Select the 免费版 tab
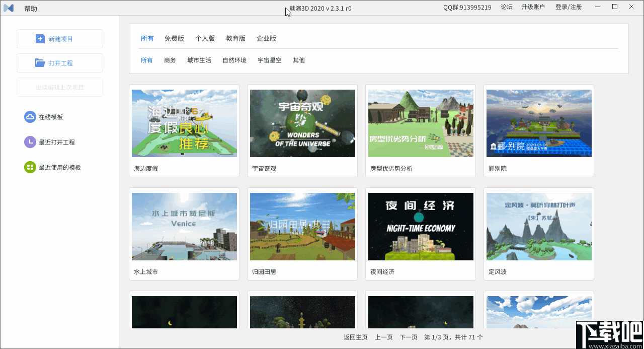Viewport: 644px width, 349px height. tap(175, 38)
